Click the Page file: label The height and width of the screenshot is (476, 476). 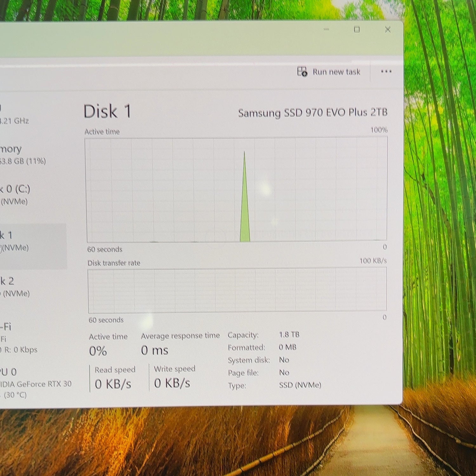[x=243, y=373]
